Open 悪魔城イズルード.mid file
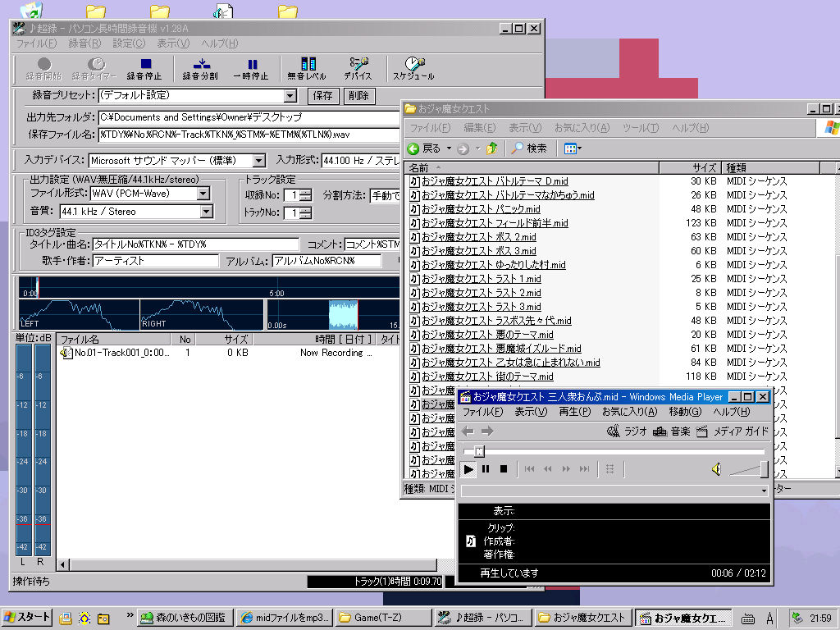Image resolution: width=840 pixels, height=630 pixels. pyautogui.click(x=501, y=348)
